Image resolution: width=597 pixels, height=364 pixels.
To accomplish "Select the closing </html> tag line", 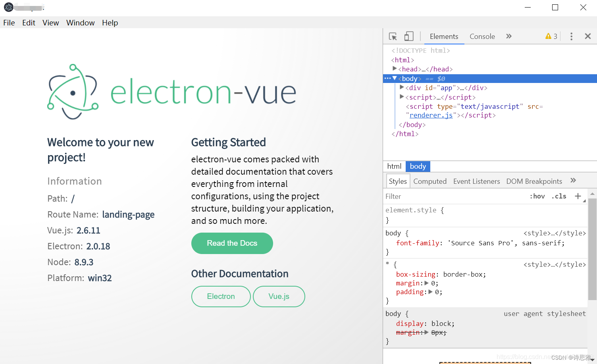I will 405,134.
